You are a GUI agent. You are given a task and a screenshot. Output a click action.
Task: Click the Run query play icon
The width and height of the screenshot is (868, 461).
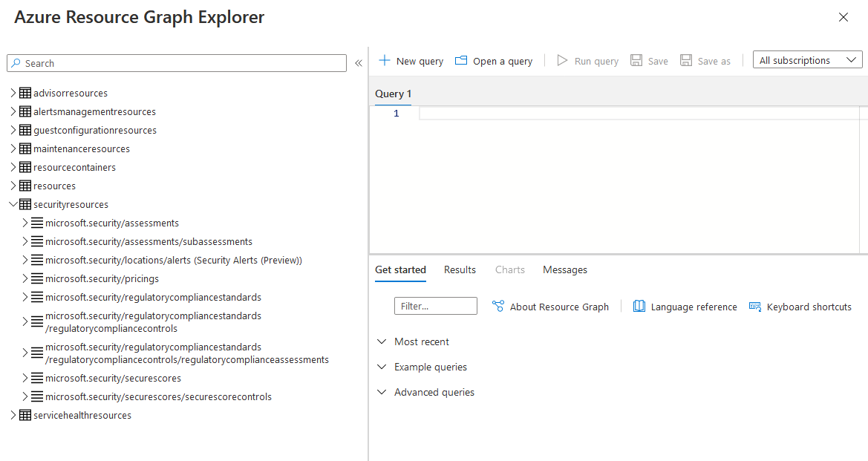pos(563,60)
